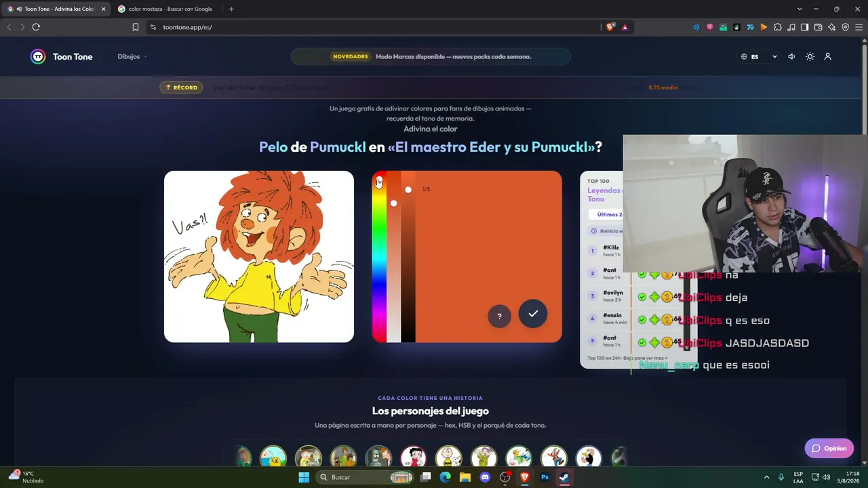Open a new browser tab
868x488 pixels.
coord(231,9)
